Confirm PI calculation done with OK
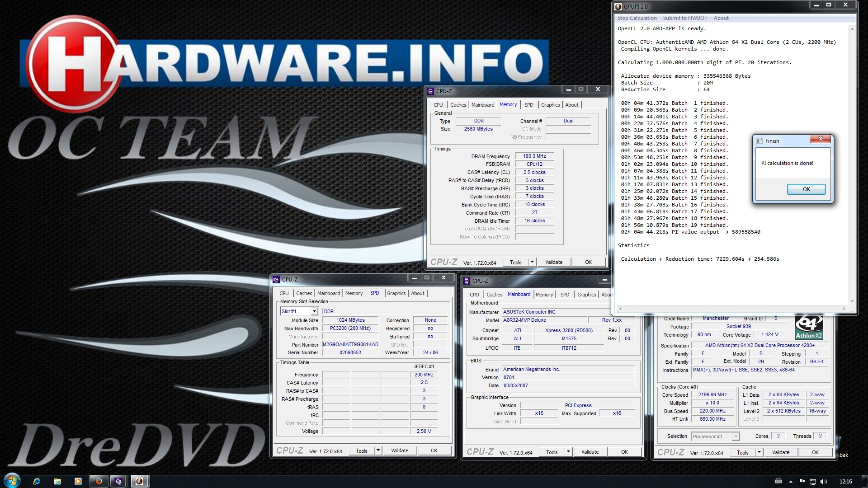This screenshot has height=488, width=868. coord(806,189)
